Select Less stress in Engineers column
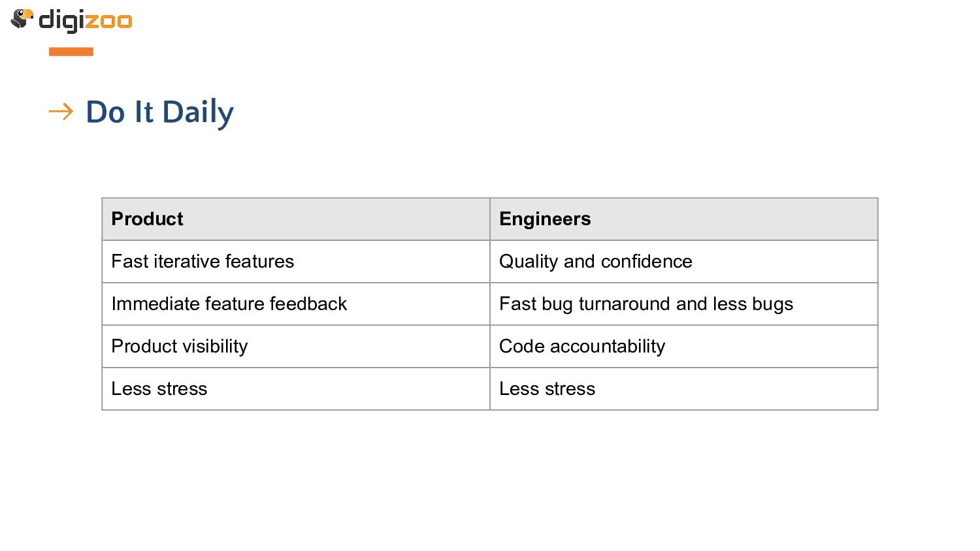The width and height of the screenshot is (980, 551). 684,389
